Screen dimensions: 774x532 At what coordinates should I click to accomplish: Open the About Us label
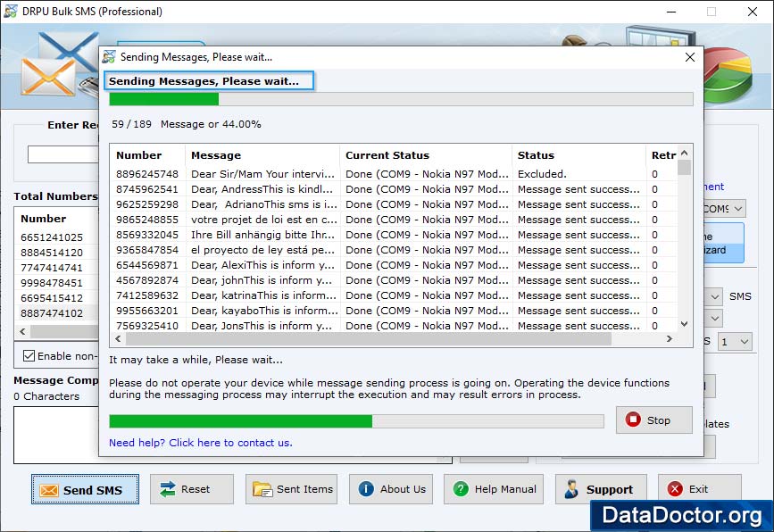tap(403, 489)
